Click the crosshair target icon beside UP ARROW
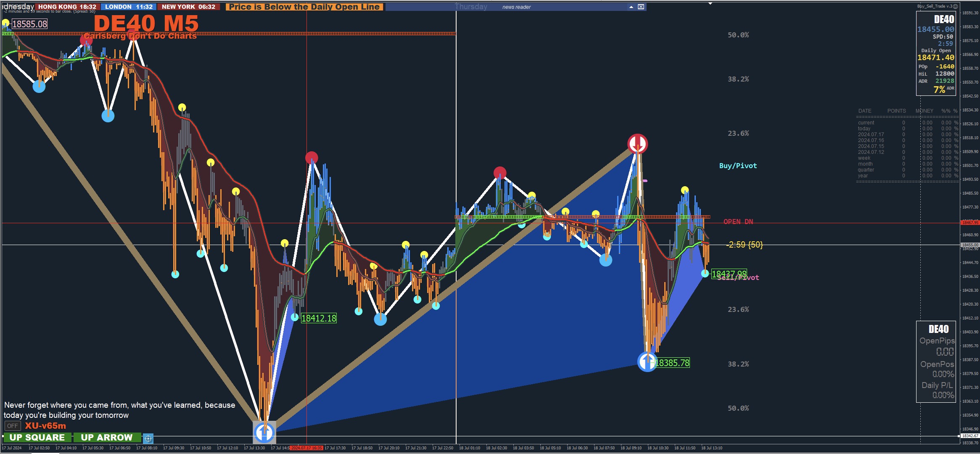This screenshot has height=454, width=980. (x=148, y=438)
